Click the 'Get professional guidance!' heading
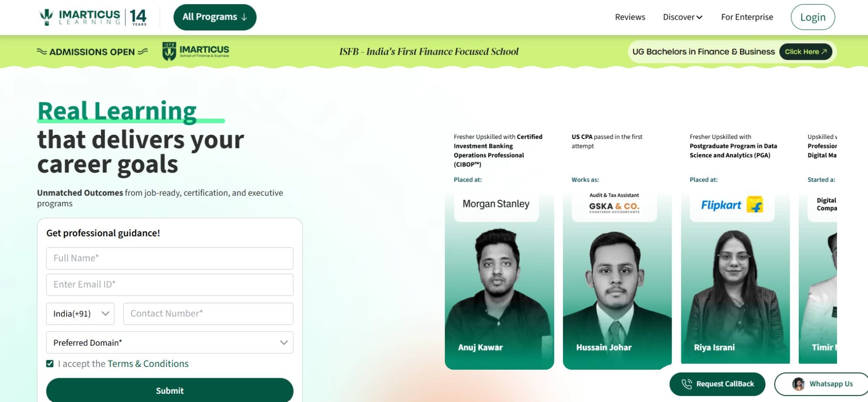 [103, 233]
